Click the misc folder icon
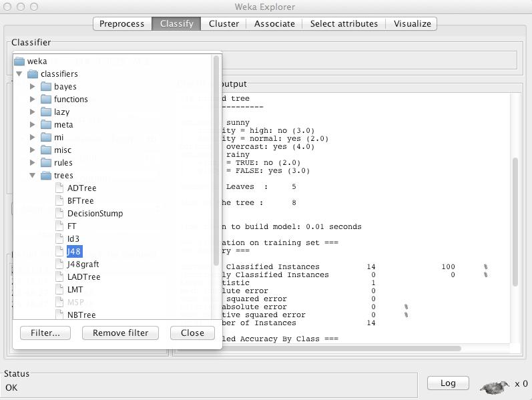 pos(46,150)
